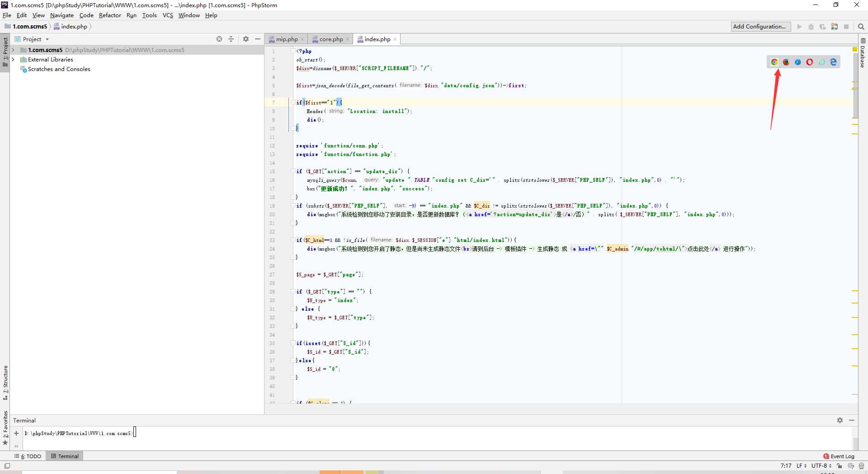The image size is (868, 474).
Task: Open page in Internet Explorer icon
Action: point(821,62)
